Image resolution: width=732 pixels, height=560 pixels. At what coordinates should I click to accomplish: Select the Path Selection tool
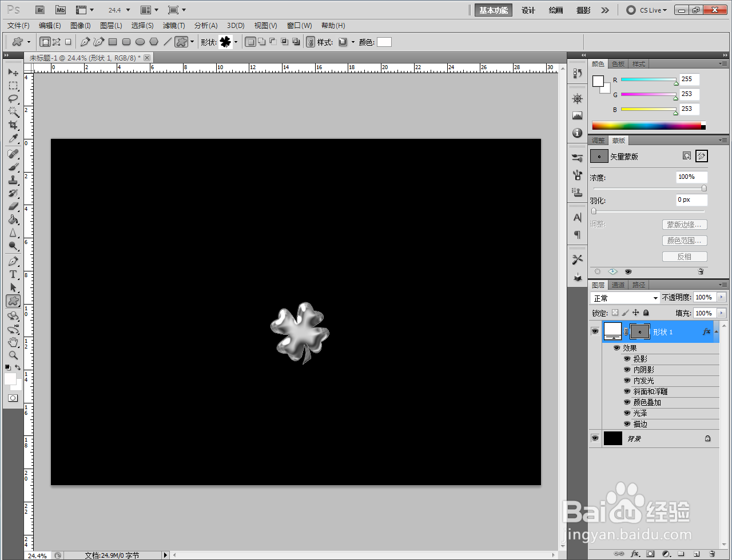tap(13, 288)
